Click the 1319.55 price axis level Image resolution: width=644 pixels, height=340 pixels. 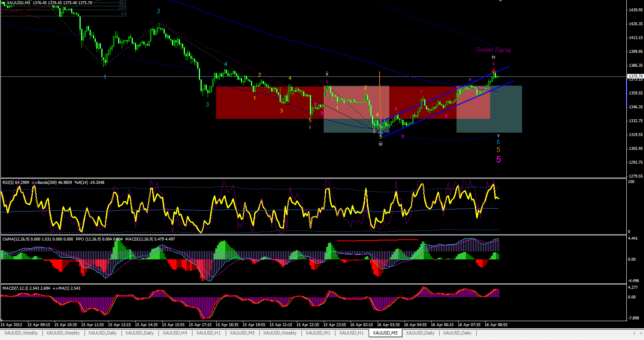click(x=635, y=134)
